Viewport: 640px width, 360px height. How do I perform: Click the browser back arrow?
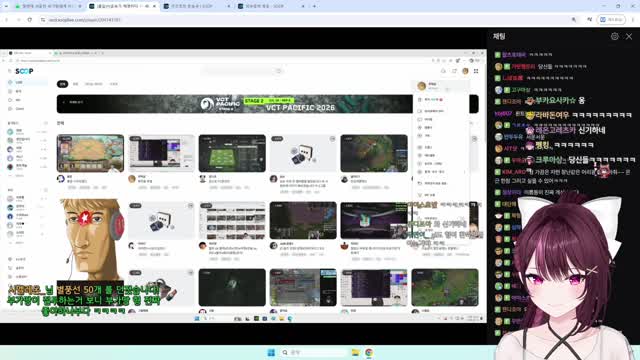click(7, 20)
